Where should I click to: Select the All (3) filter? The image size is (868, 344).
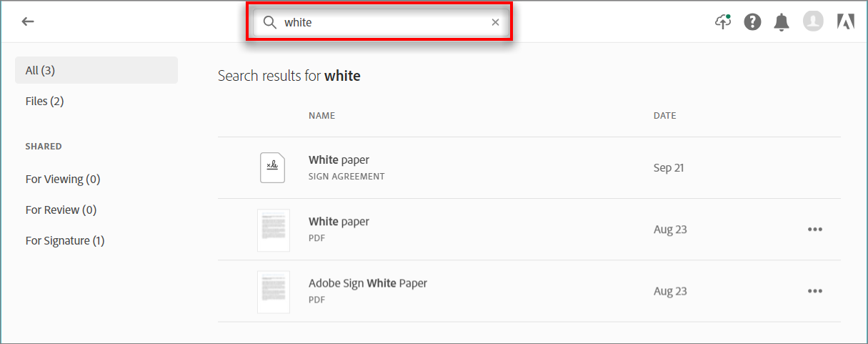96,70
